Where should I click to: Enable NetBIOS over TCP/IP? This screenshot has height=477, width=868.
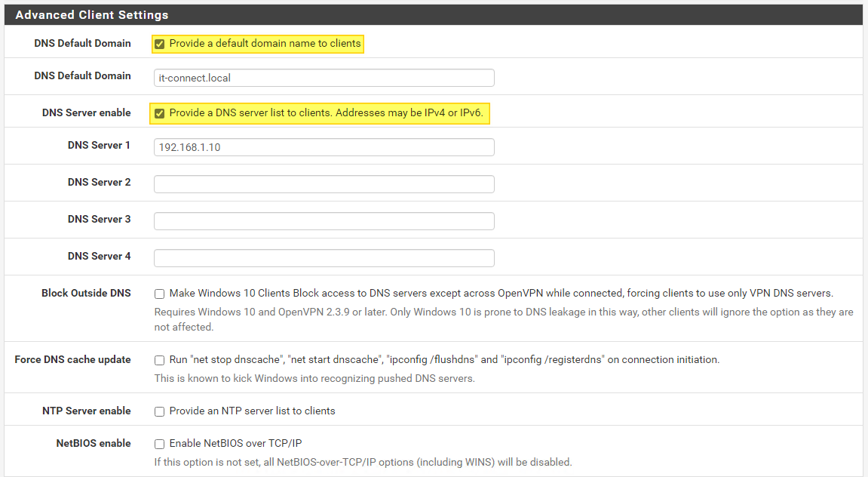(x=159, y=443)
